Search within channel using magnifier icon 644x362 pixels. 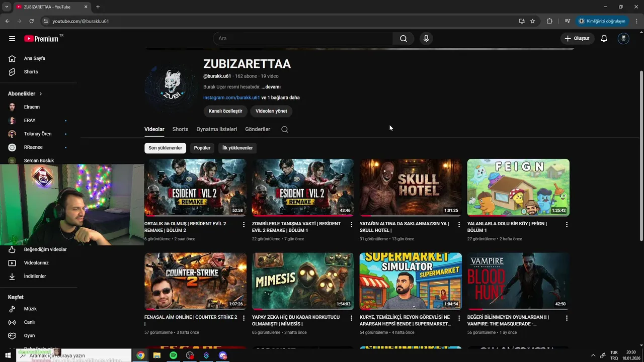tap(285, 129)
